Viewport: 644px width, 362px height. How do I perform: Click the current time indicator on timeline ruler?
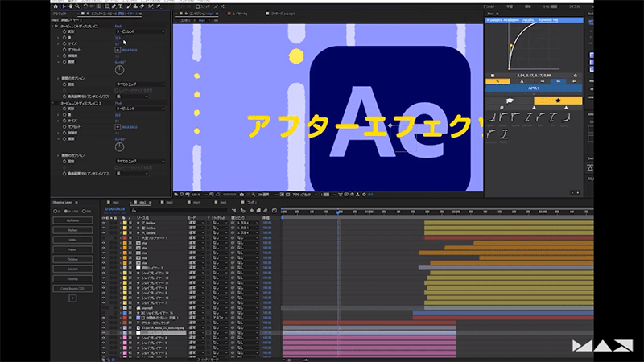(x=338, y=212)
